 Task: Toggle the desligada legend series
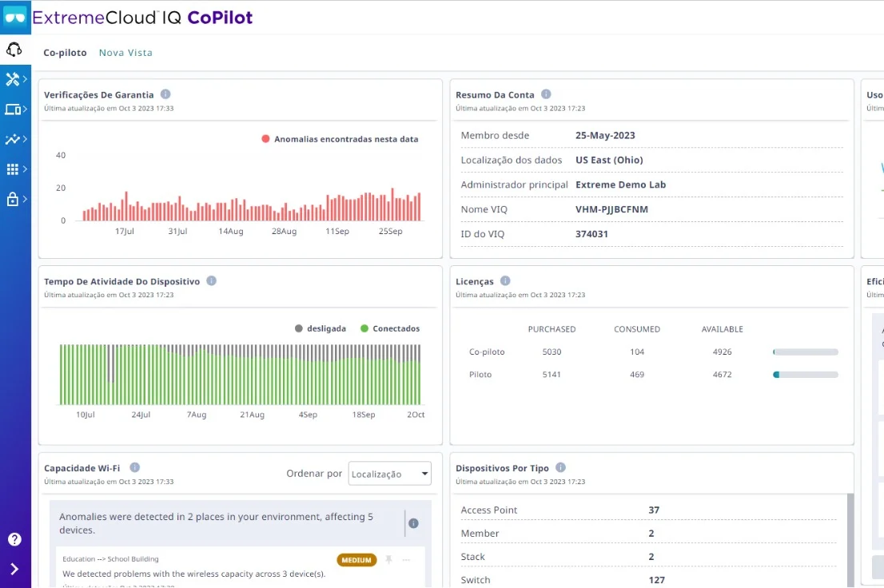pyautogui.click(x=321, y=328)
